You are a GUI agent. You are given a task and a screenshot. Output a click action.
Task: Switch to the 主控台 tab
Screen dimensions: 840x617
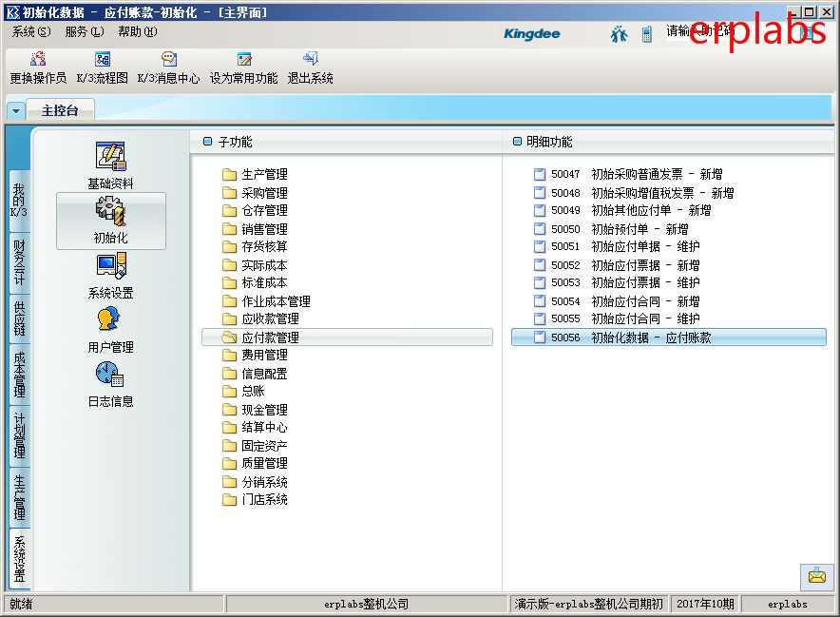click(60, 110)
